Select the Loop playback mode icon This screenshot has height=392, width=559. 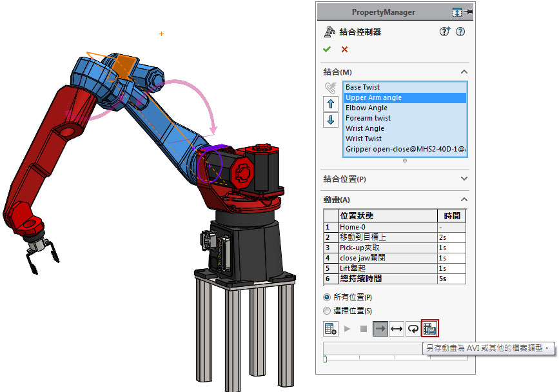coord(413,329)
